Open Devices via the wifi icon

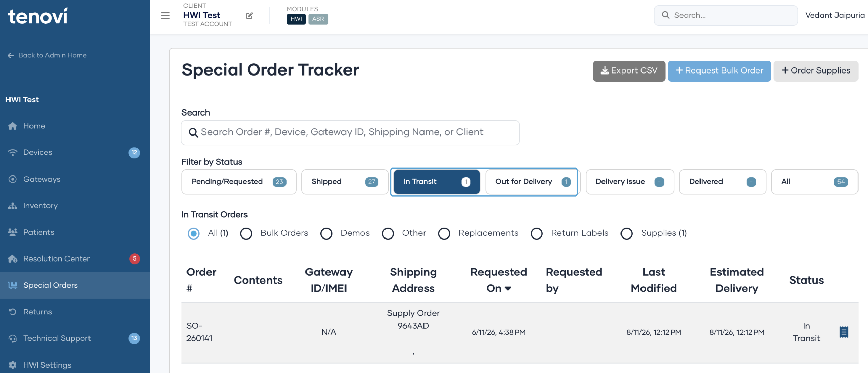click(13, 152)
